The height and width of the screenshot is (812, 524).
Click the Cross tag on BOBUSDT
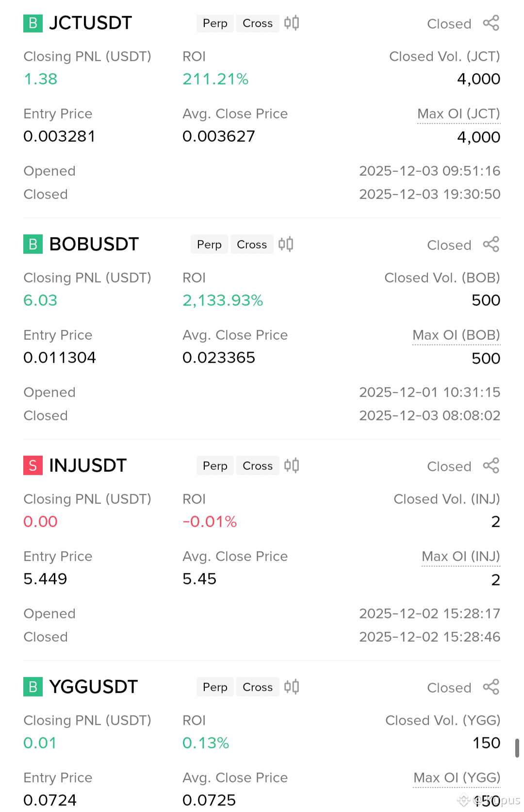click(x=252, y=245)
